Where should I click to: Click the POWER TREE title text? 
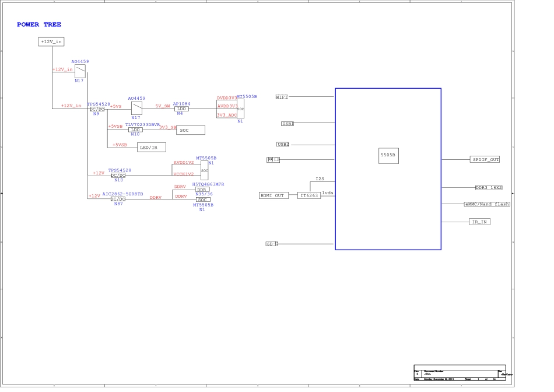(x=39, y=24)
